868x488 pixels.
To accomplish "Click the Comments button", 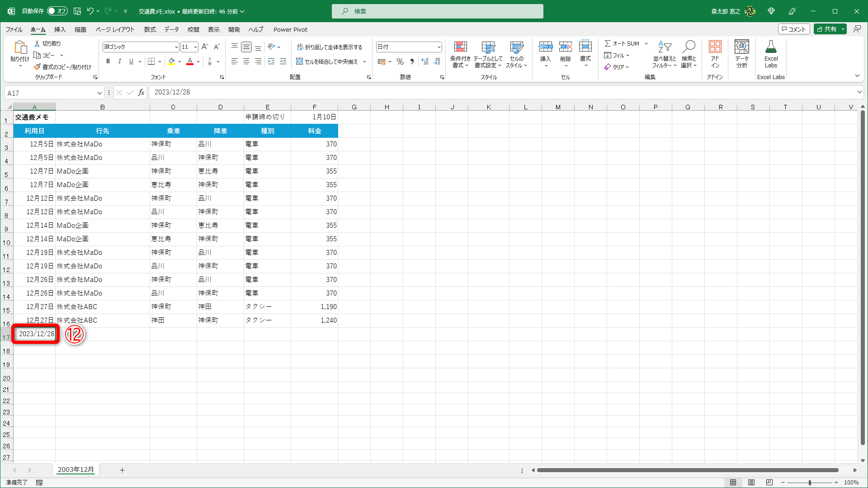I will pyautogui.click(x=793, y=29).
